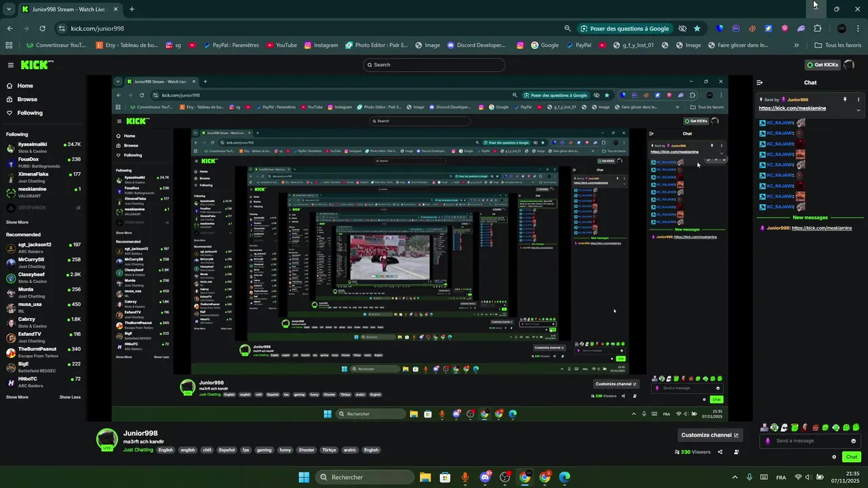Expand the pinned message chevron
Image resolution: width=868 pixels, height=488 pixels.
pyautogui.click(x=859, y=110)
